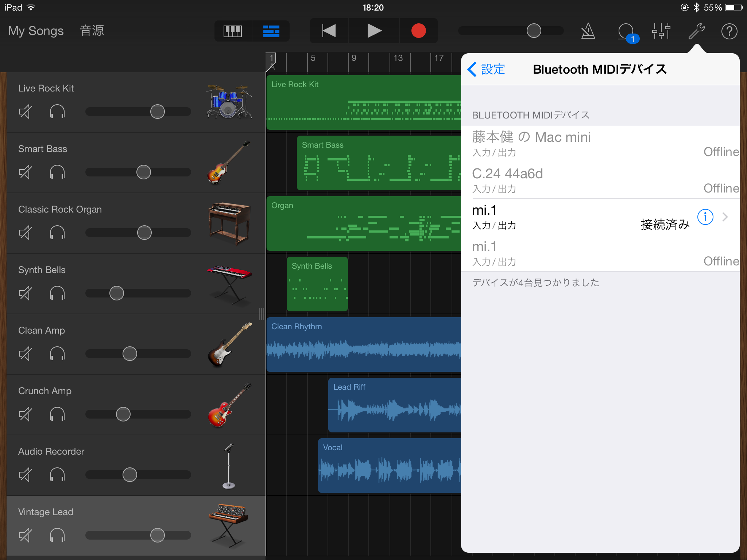Solo the Vintage Lead track
This screenshot has height=560, width=747.
click(57, 535)
